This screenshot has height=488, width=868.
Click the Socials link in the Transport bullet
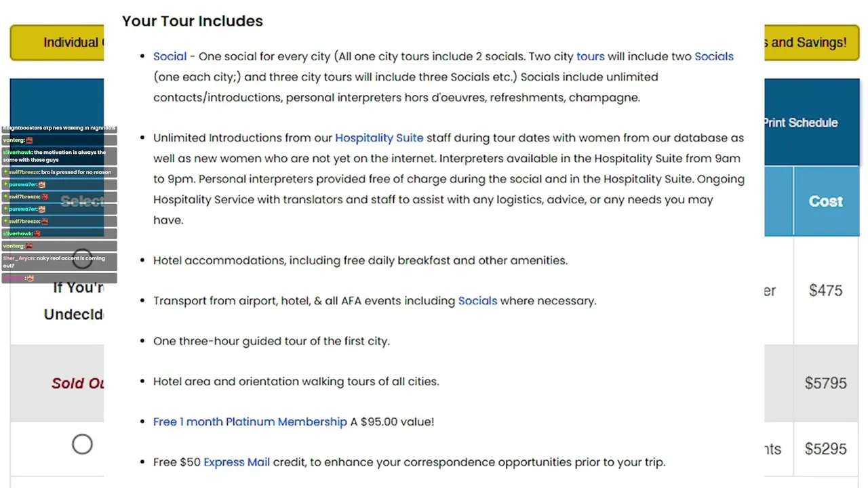click(x=477, y=300)
